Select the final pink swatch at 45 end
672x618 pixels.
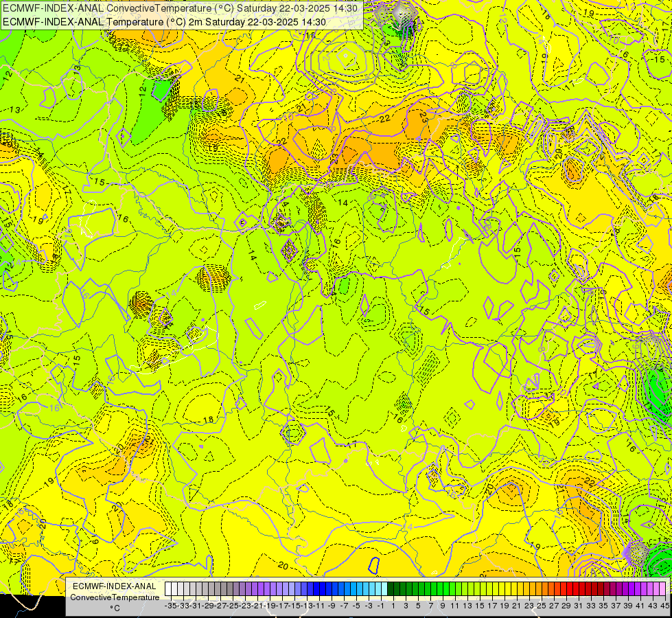pyautogui.click(x=662, y=588)
